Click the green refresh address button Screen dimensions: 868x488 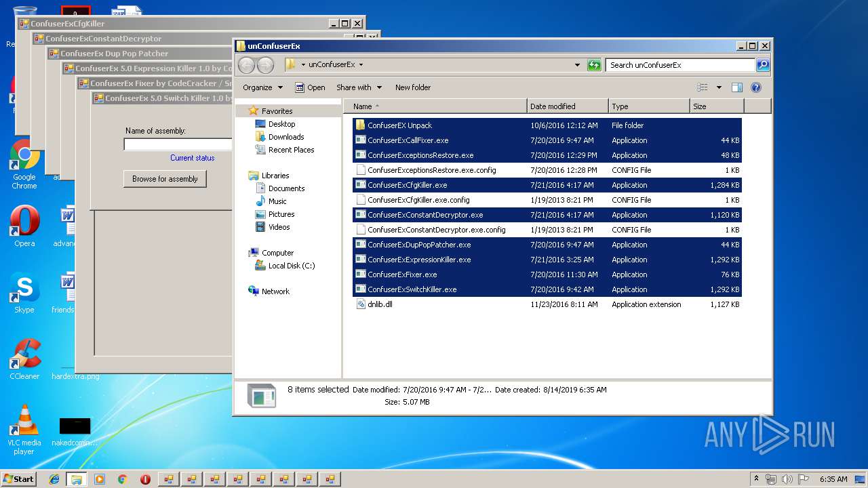(594, 65)
